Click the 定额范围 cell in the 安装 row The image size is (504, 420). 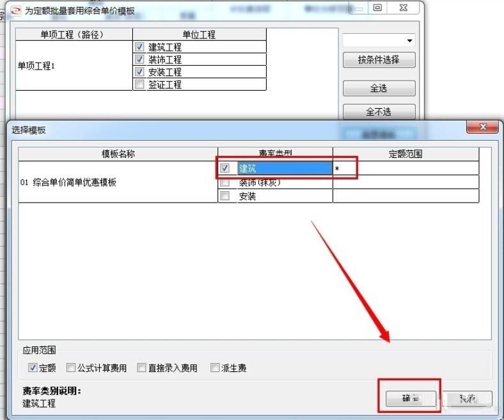(406, 196)
